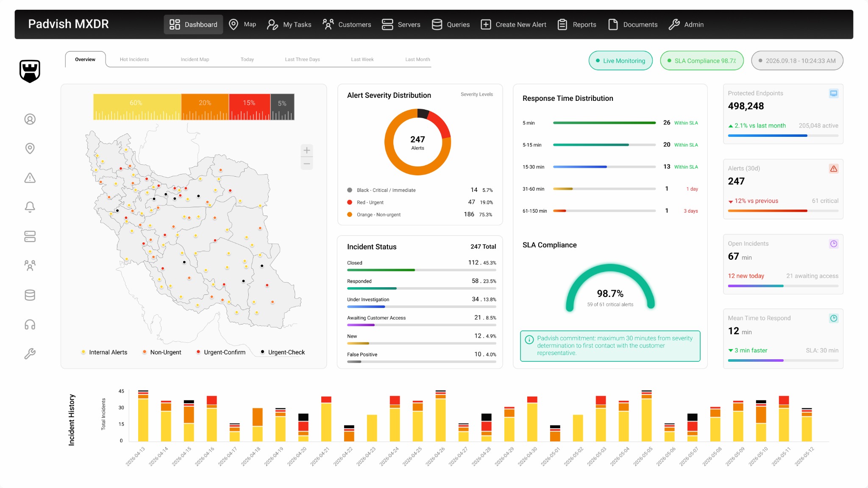Open the notifications bell sidebar icon
The width and height of the screenshot is (868, 488).
pos(30,207)
